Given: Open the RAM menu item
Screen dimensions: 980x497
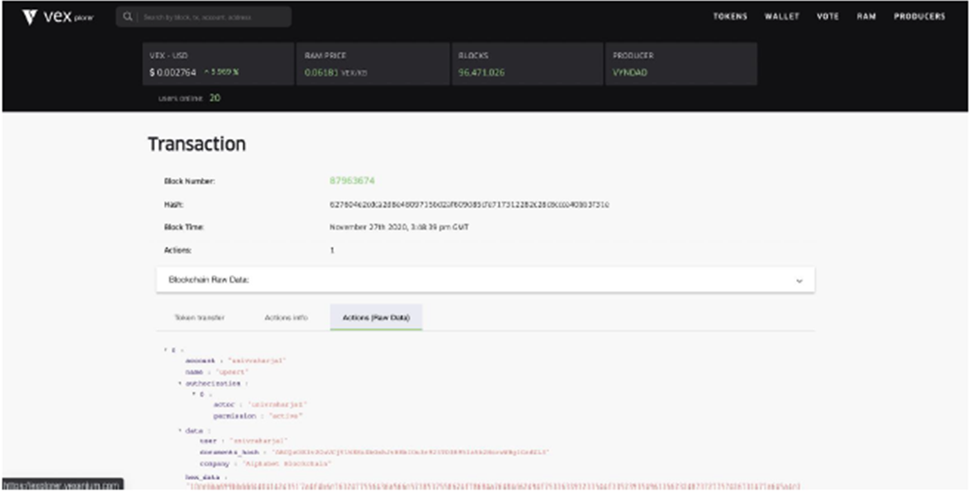Looking at the screenshot, I should tap(866, 17).
